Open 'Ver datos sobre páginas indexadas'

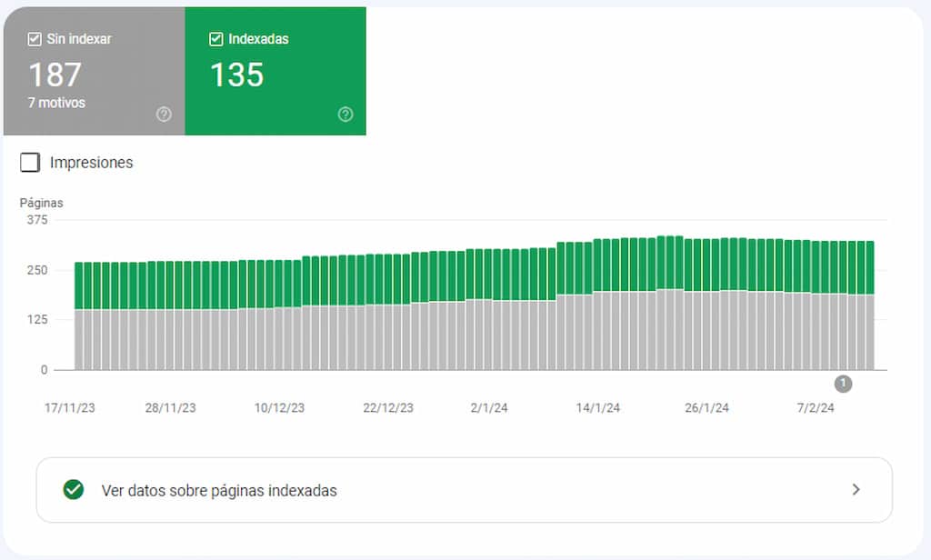[219, 490]
